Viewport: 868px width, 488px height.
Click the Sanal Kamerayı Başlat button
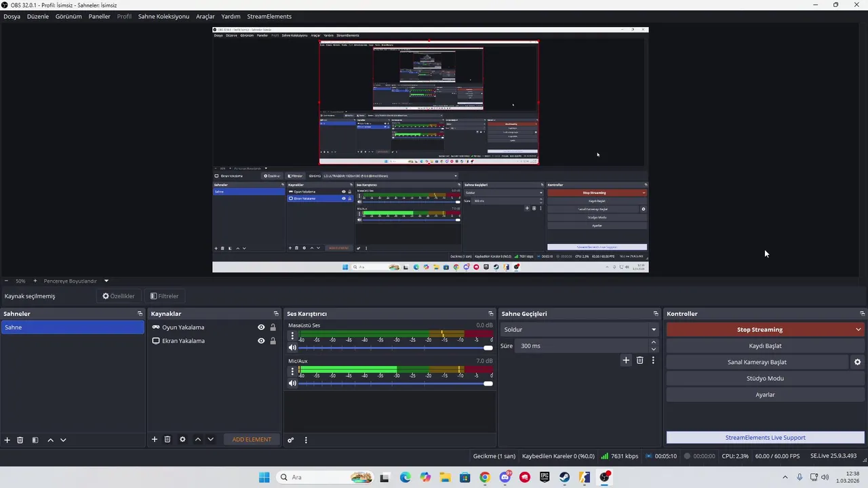757,362
